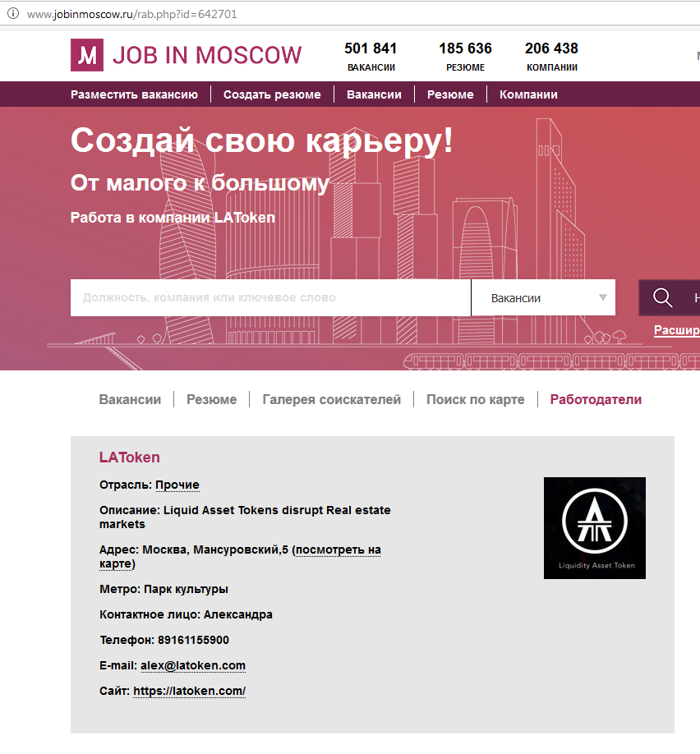Click the JOB IN MOSCOW site title

click(207, 55)
